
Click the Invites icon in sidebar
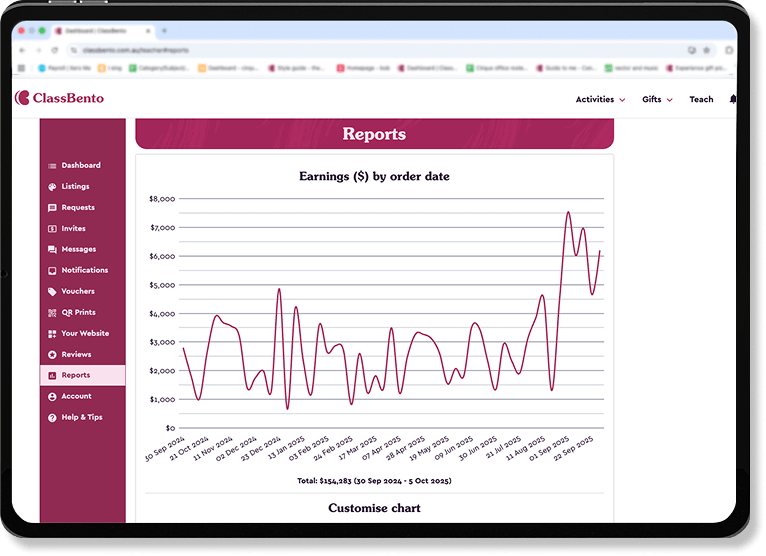pyautogui.click(x=52, y=229)
